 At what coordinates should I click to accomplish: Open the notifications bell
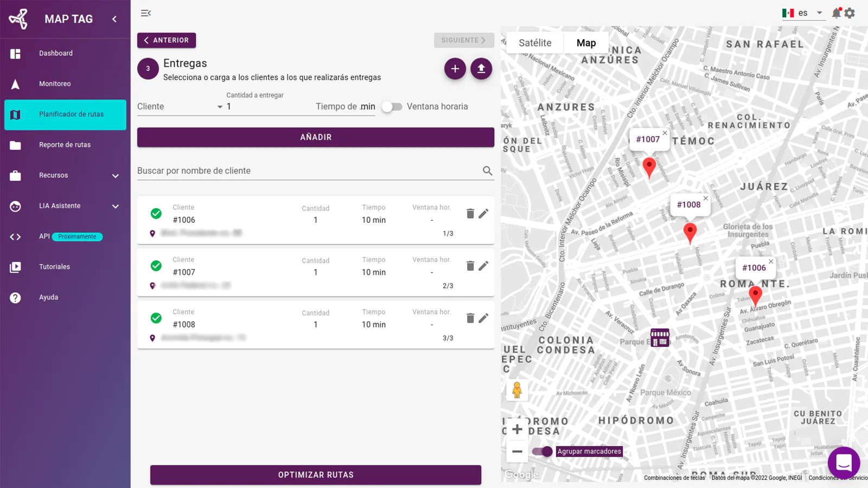pos(836,13)
